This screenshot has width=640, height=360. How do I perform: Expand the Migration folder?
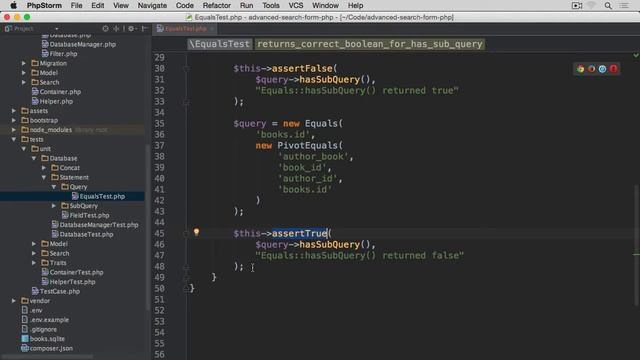point(24,63)
